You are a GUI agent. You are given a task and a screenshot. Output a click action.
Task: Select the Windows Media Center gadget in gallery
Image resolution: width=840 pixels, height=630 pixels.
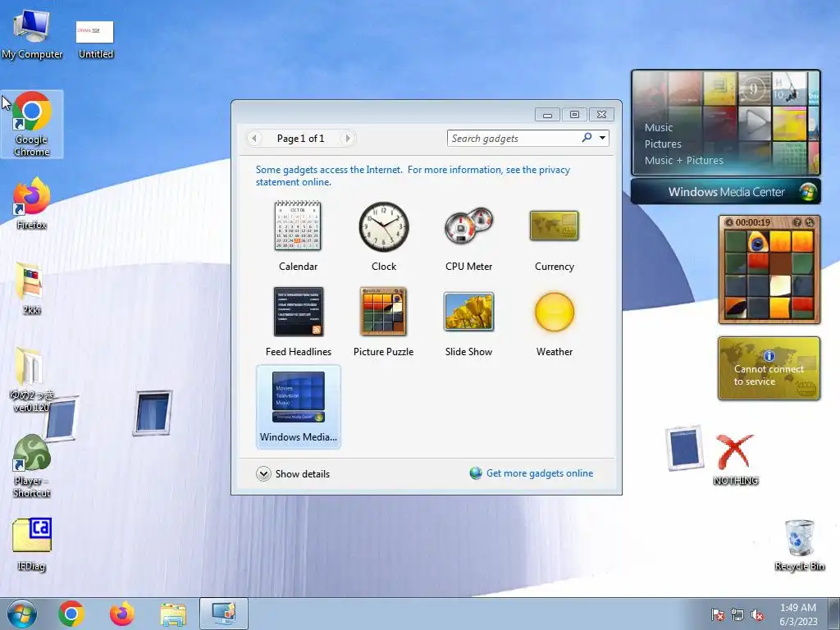pos(298,406)
